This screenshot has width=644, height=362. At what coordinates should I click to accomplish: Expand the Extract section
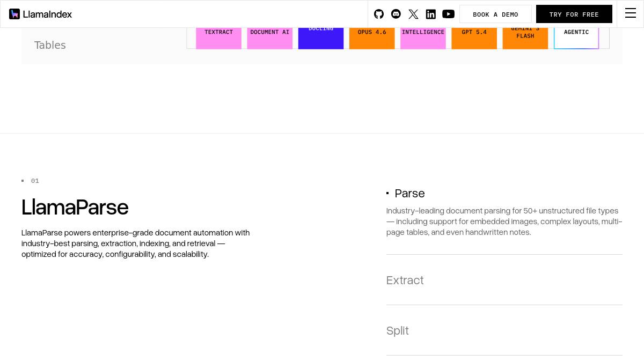[x=405, y=280]
